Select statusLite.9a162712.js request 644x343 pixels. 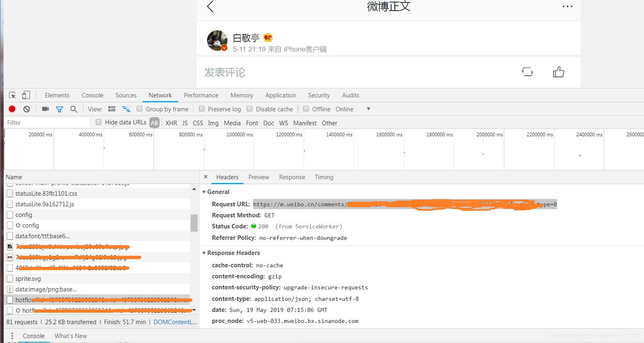[97, 204]
